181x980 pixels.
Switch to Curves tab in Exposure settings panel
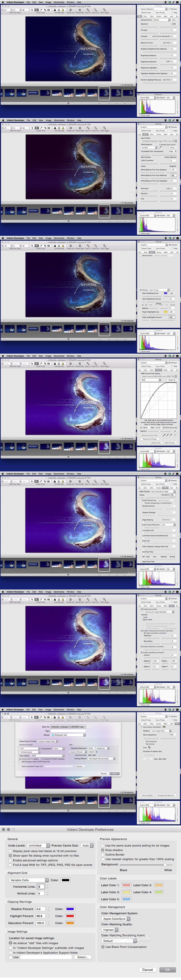(x=159, y=16)
